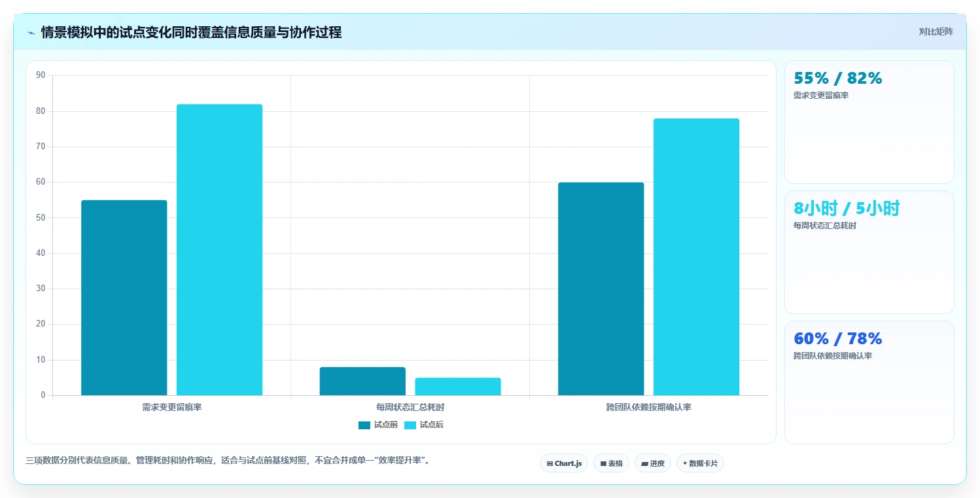Click the y-axis value 40
The width and height of the screenshot is (980, 498).
[41, 253]
